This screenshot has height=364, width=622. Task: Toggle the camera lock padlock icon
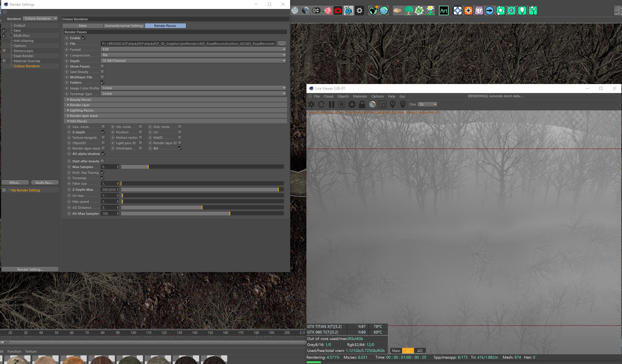[x=362, y=104]
